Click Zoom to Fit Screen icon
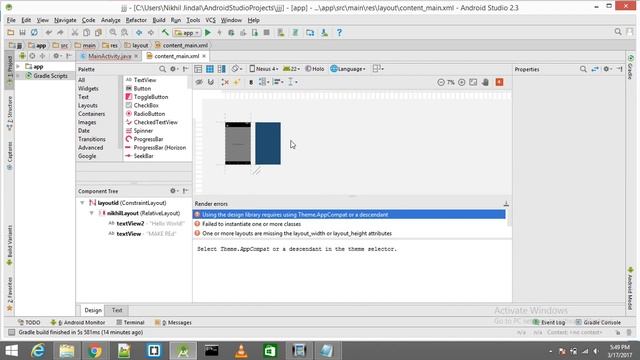This screenshot has width=640, height=360. click(x=473, y=82)
